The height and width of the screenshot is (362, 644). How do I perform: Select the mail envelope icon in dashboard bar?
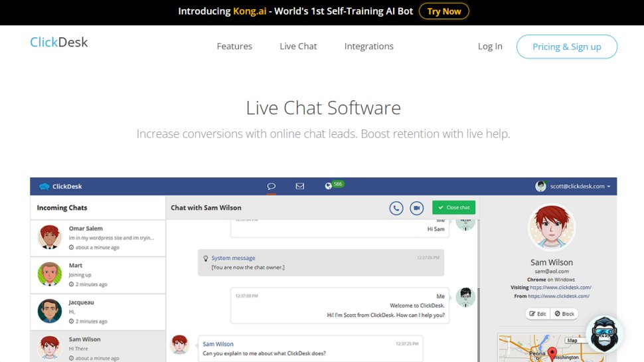coord(300,186)
